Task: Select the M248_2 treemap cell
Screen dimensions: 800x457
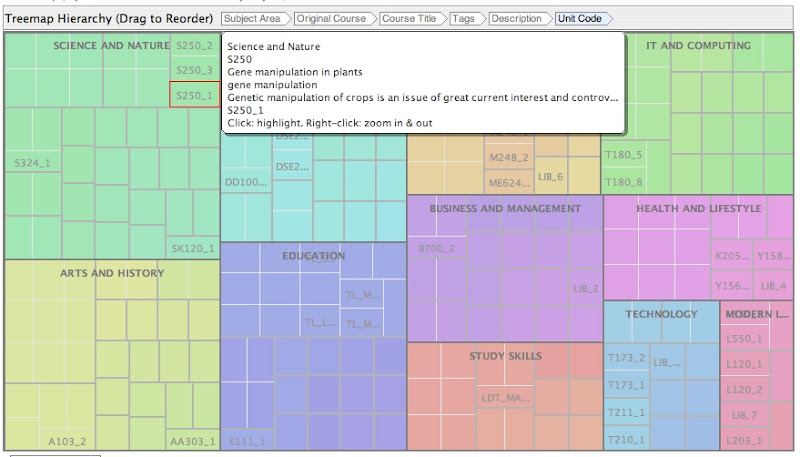Action: [x=508, y=158]
